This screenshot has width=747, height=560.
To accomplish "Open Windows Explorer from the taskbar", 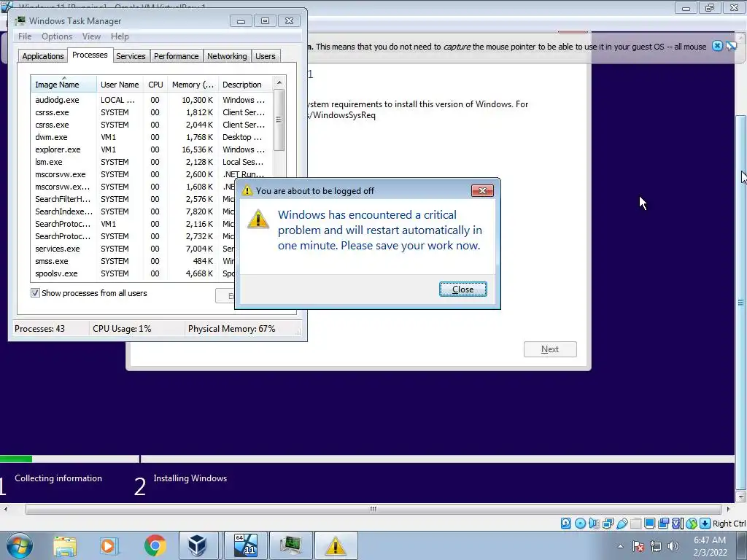I will click(65, 545).
